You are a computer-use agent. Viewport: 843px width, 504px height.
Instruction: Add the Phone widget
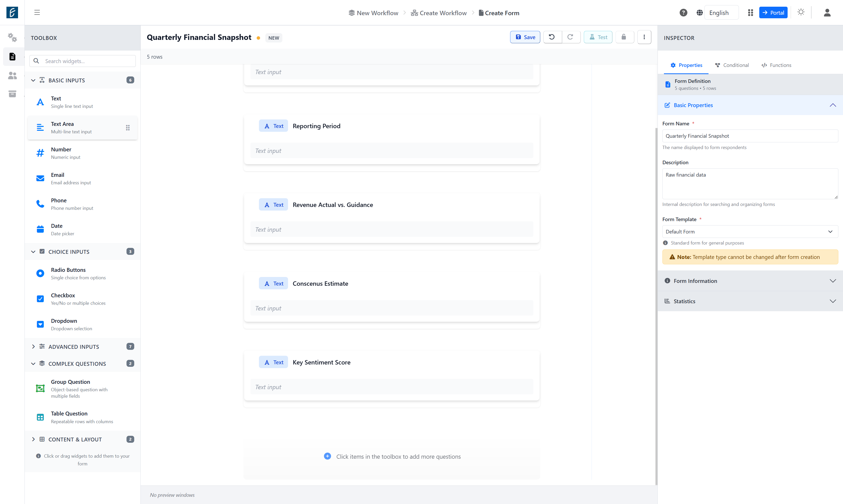click(83, 204)
